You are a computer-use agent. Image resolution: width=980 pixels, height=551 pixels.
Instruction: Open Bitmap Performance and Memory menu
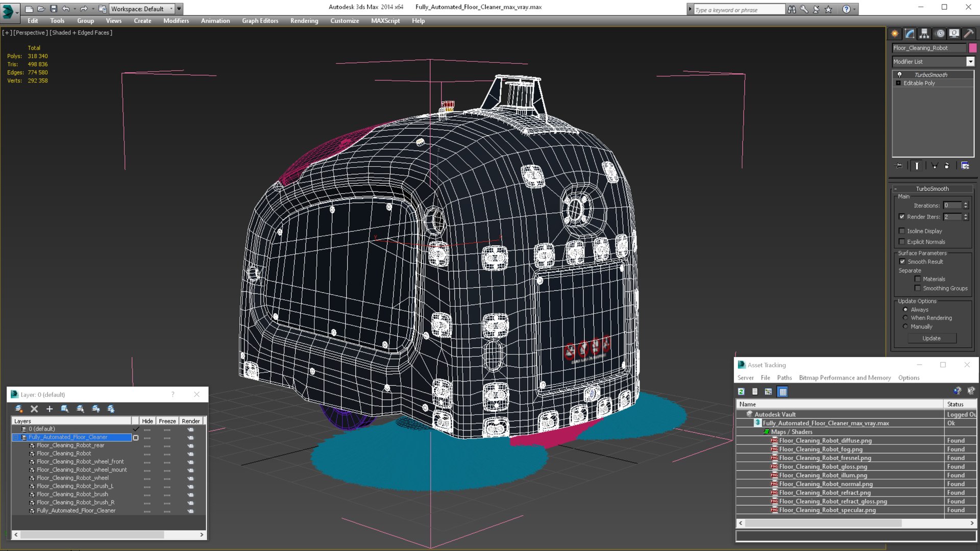coord(845,378)
